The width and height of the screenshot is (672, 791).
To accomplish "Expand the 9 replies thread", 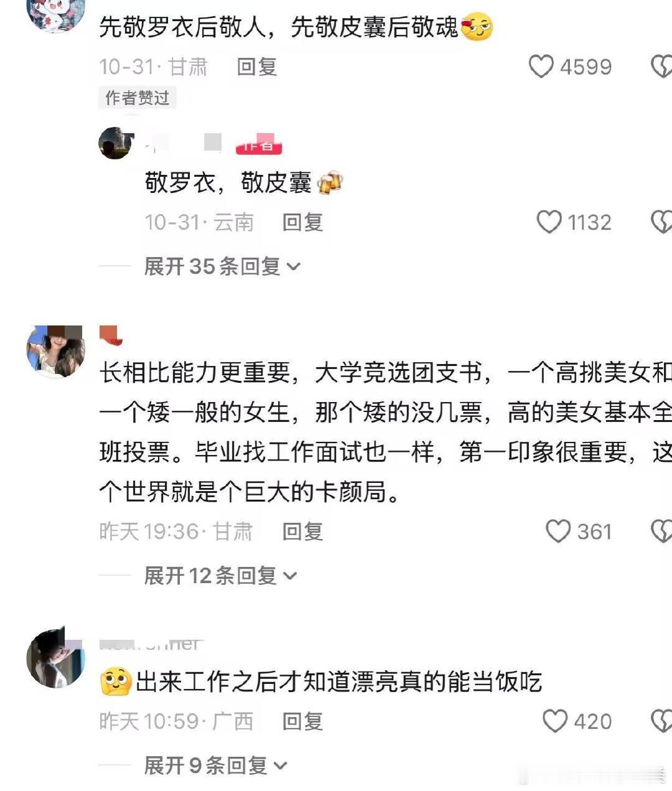I will [x=215, y=765].
